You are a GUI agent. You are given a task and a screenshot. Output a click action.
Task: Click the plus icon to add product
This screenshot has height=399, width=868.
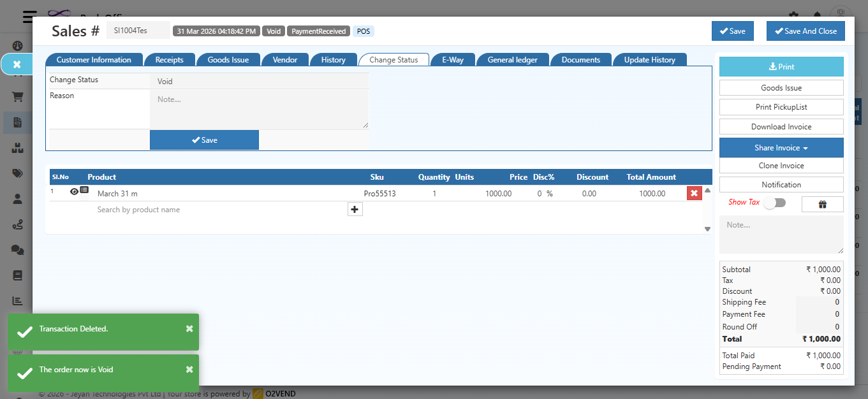coord(355,209)
